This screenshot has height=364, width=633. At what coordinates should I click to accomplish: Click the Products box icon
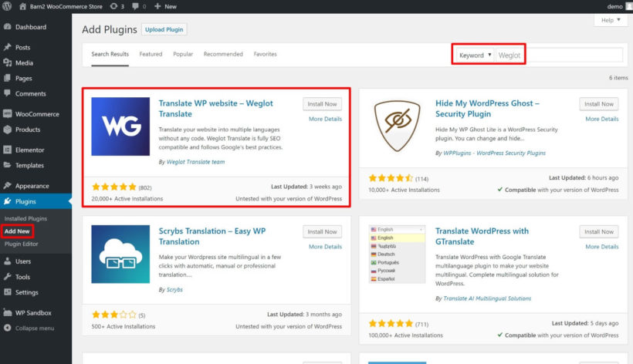[7, 130]
